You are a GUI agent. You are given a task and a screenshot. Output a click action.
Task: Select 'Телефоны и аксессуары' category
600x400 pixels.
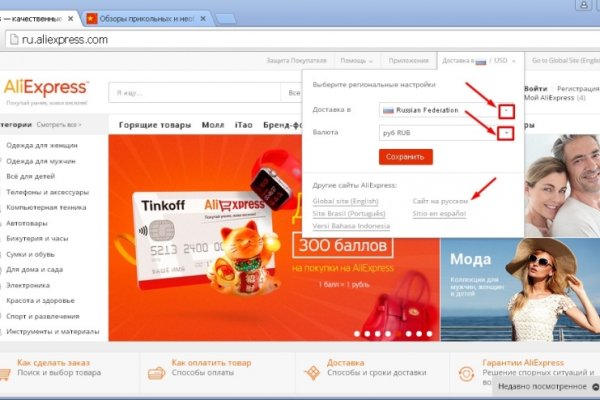click(x=46, y=192)
